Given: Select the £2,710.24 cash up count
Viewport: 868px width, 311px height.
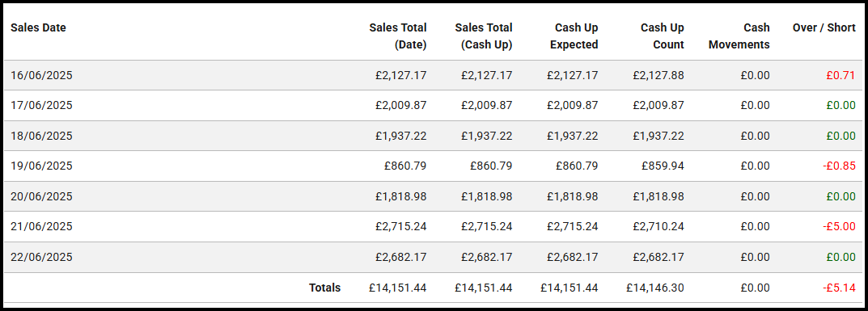Looking at the screenshot, I should tap(658, 226).
